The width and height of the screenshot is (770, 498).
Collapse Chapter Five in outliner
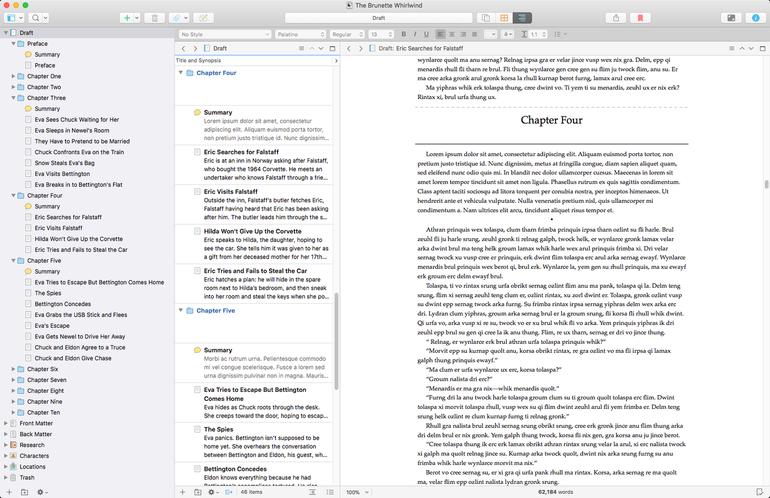(181, 310)
